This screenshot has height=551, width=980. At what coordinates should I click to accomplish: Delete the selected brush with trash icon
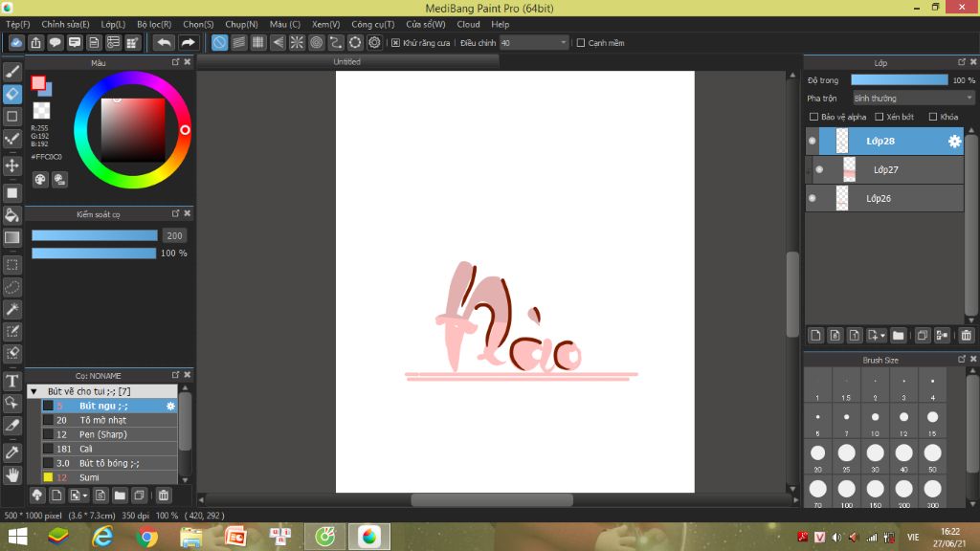pyautogui.click(x=163, y=496)
